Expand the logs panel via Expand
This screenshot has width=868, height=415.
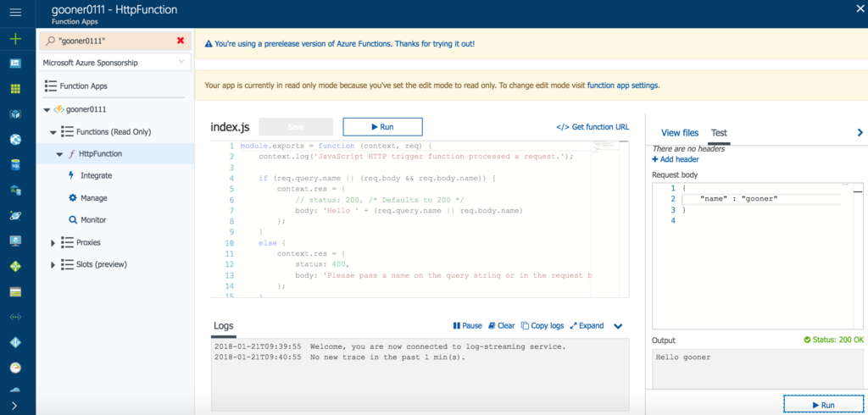(x=587, y=325)
